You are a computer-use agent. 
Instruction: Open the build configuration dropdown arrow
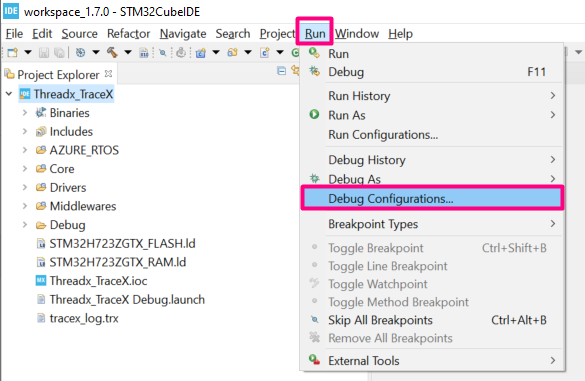click(x=96, y=53)
